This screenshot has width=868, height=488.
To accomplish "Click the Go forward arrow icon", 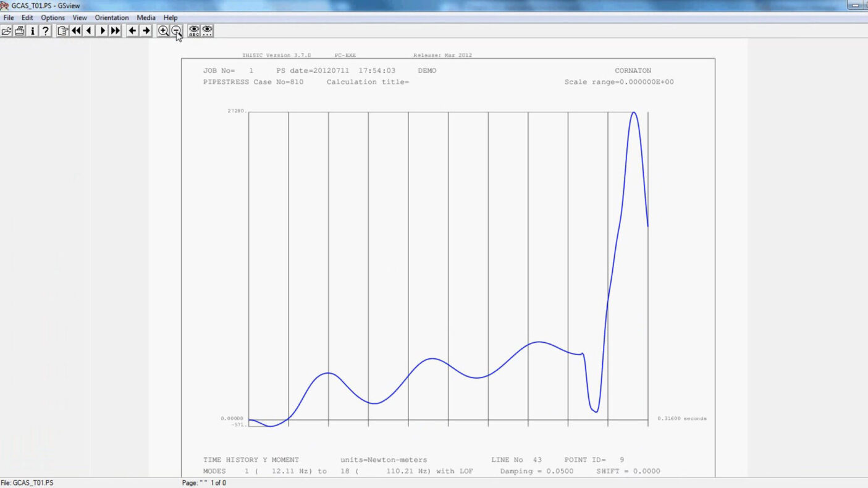I will coord(146,31).
